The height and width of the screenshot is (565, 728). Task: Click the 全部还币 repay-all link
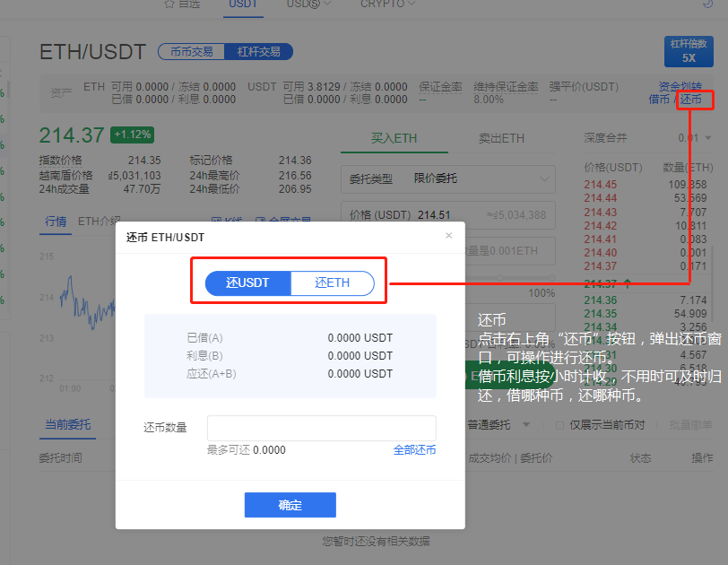[x=414, y=449]
